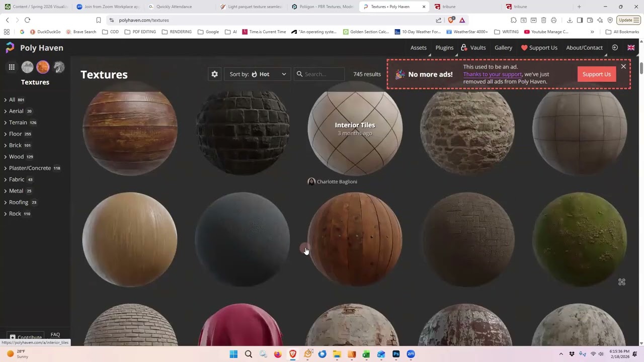Open the Windows Start menu

(233, 354)
